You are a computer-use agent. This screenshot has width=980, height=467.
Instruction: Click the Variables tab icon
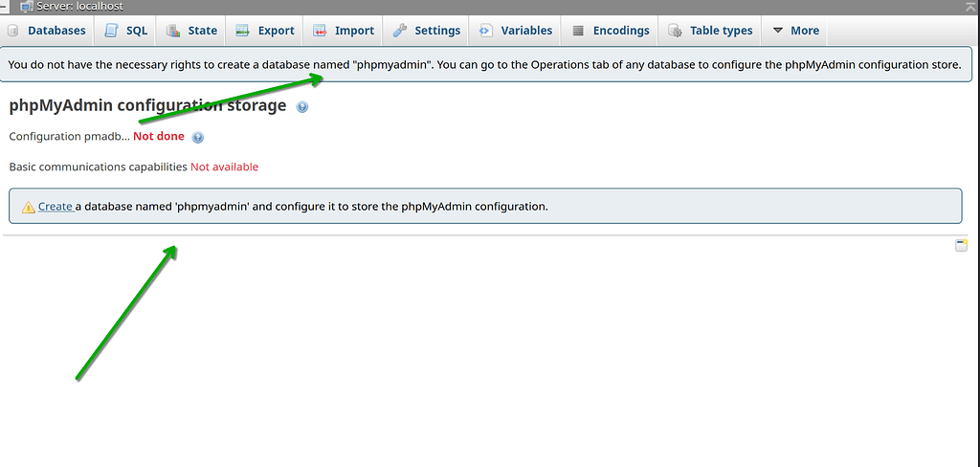pyautogui.click(x=486, y=31)
